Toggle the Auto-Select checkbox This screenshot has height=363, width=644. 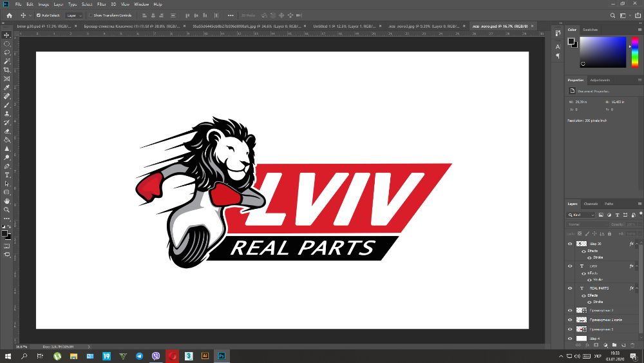point(38,15)
